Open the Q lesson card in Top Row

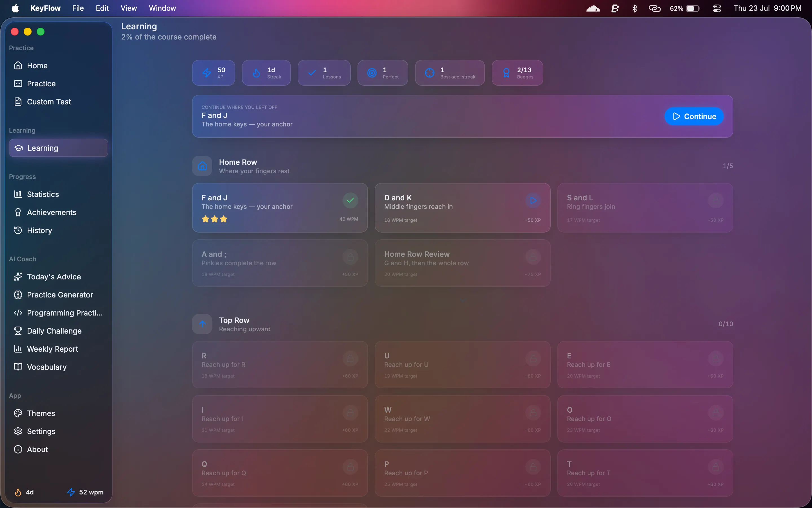pos(280,473)
